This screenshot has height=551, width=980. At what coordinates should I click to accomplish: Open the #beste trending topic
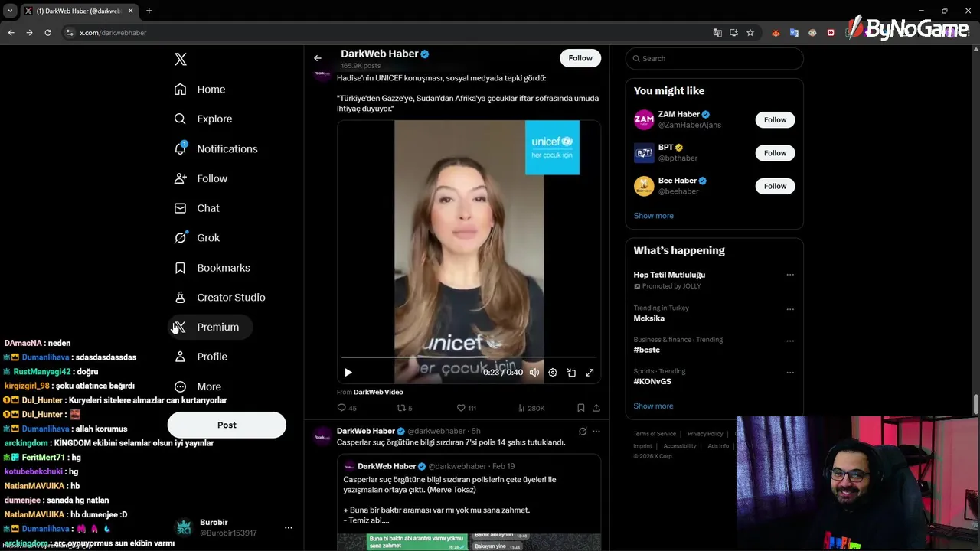point(646,350)
